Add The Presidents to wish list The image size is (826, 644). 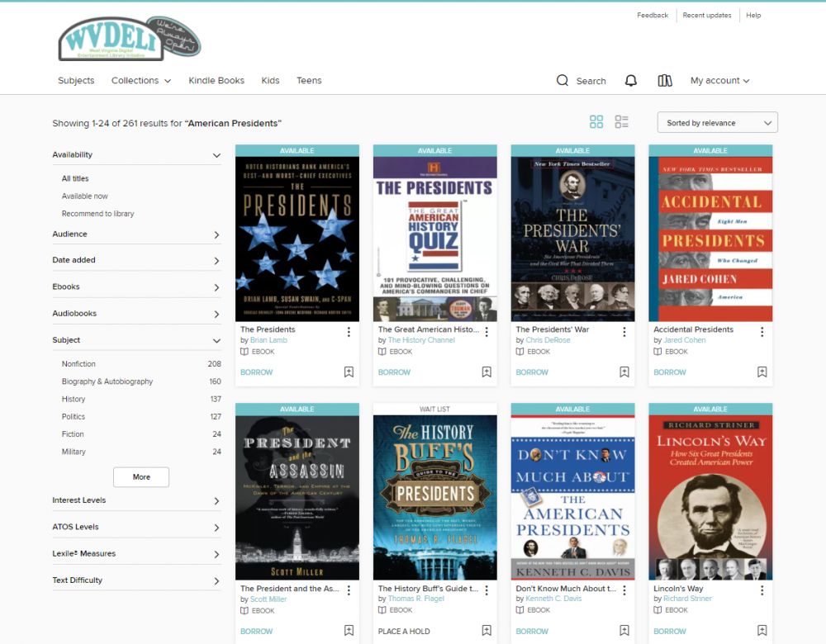click(x=349, y=372)
